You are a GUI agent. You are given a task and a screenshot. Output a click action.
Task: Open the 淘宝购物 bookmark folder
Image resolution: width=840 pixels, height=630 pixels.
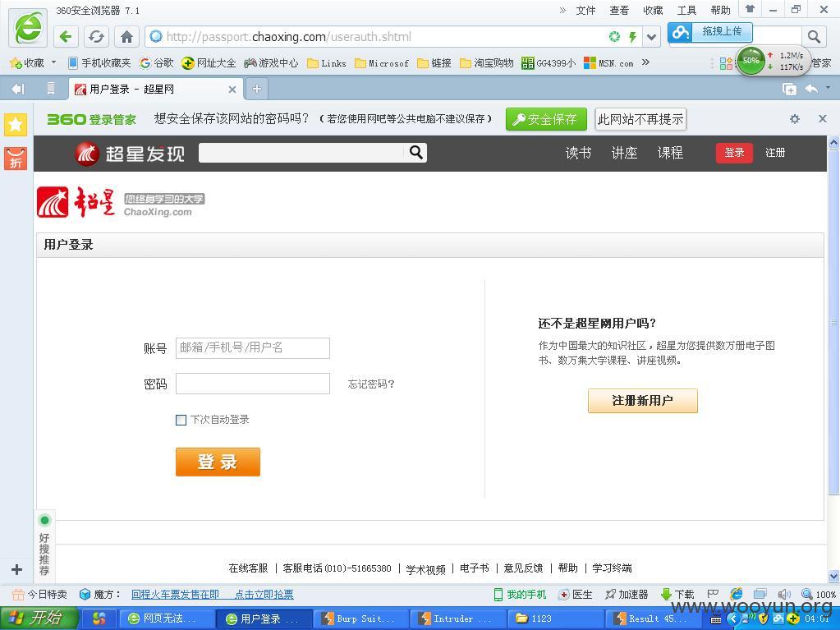tap(487, 63)
